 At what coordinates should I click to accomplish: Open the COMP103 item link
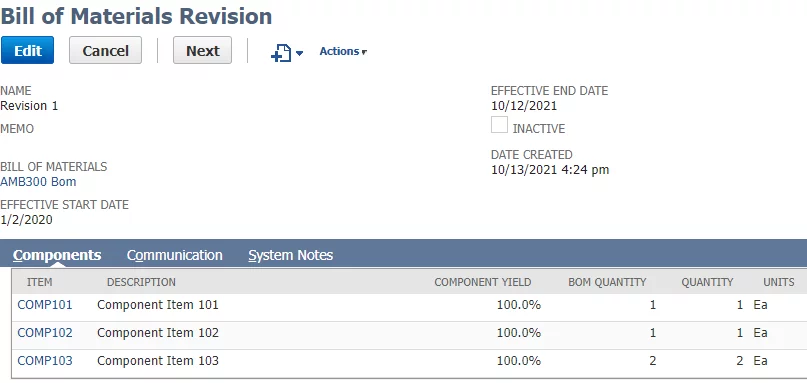coord(45,360)
